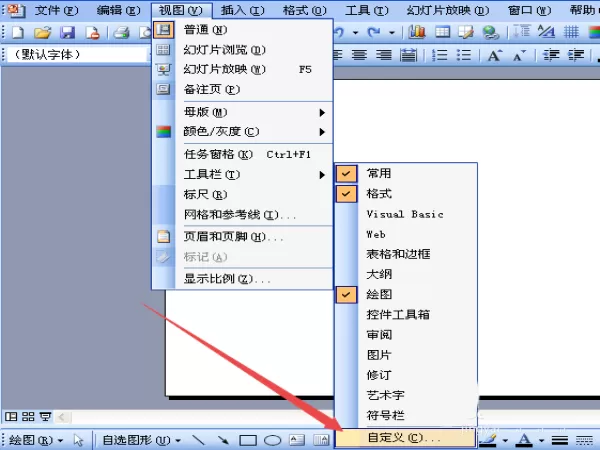Click the Decrease Font Size icon
600x450 pixels.
(x=519, y=56)
